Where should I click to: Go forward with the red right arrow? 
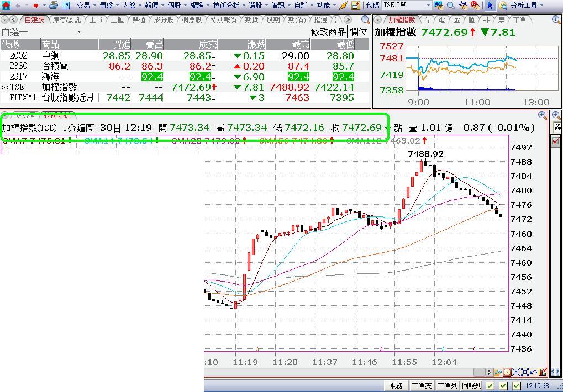[35, 6]
